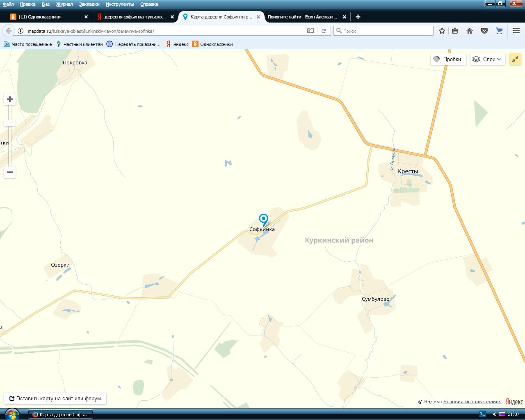Open the Закладки menu
The image size is (525, 420).
pos(89,4)
